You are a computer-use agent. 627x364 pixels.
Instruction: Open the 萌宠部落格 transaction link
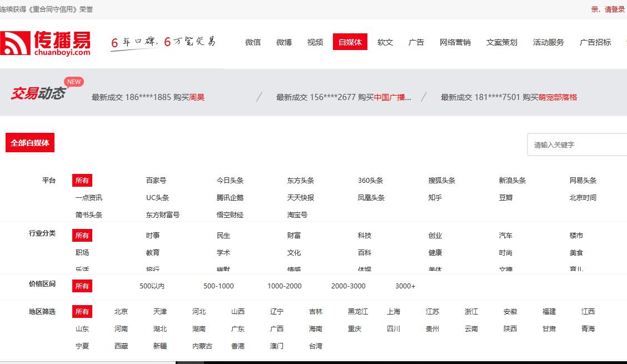pos(558,97)
